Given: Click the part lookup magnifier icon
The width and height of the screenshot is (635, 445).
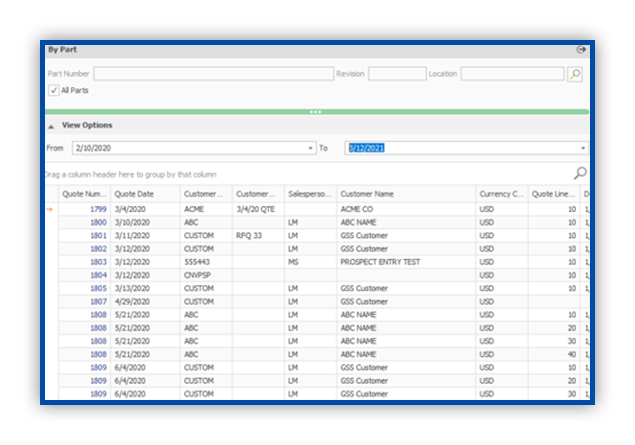Looking at the screenshot, I should 575,74.
